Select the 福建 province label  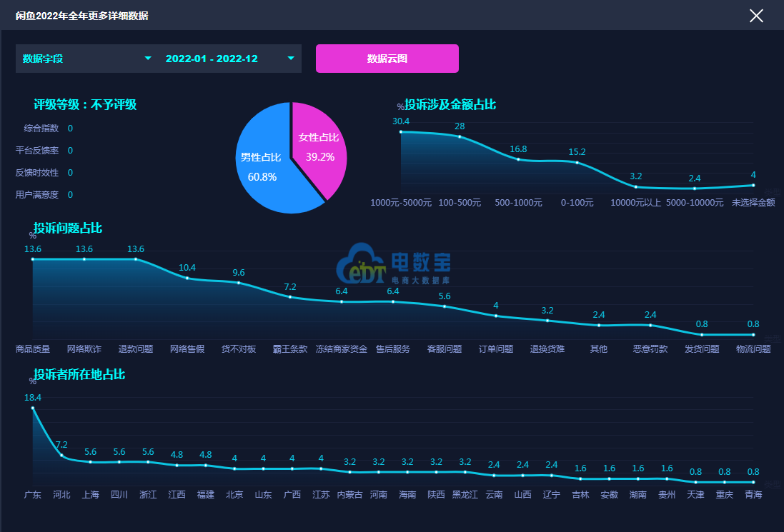(206, 495)
